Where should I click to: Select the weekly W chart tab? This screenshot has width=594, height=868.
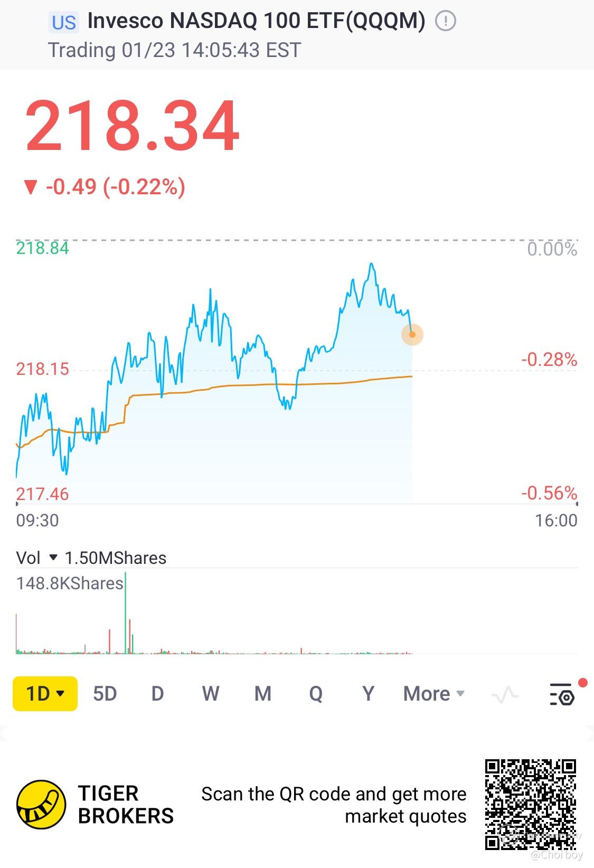[x=210, y=693]
